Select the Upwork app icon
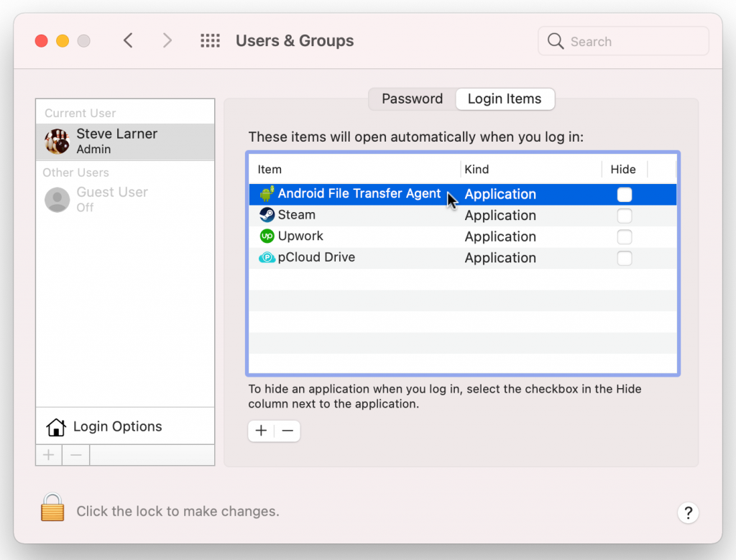The image size is (736, 560). click(266, 236)
